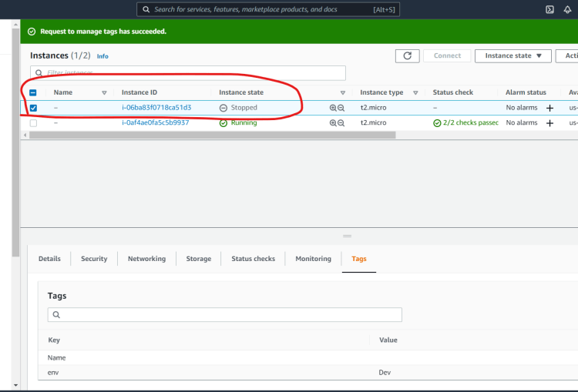Add alarm plus icon for running instance

pyautogui.click(x=549, y=123)
